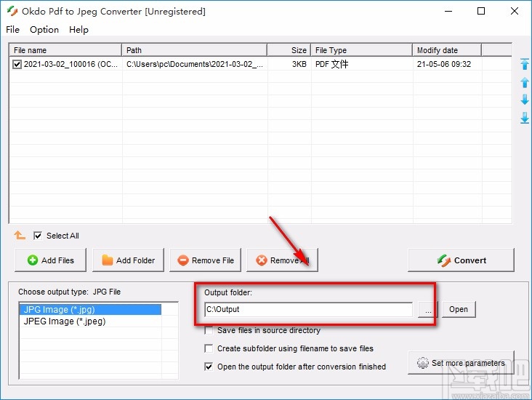
Task: Open the output folder with the Open button
Action: click(459, 309)
